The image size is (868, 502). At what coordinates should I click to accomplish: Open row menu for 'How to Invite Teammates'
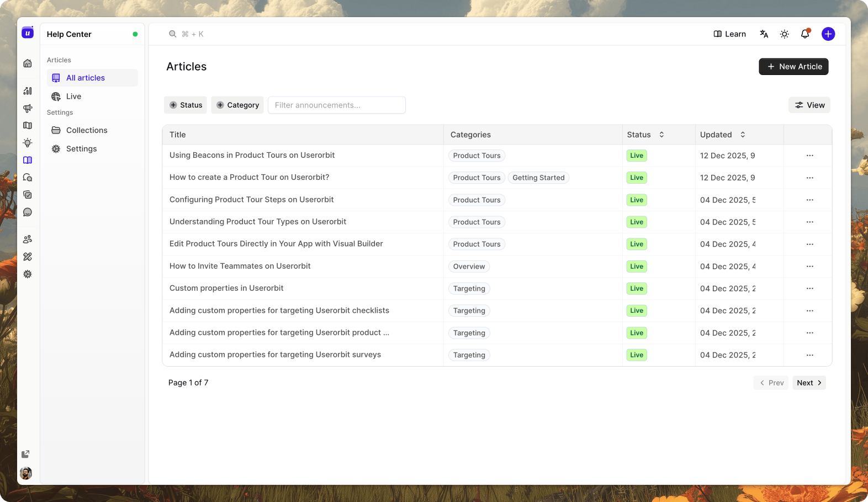[809, 266]
